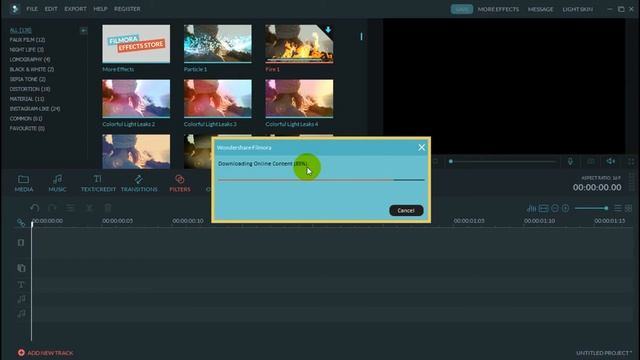Screen dimensions: 640x360
Task: Select the Material filter category
Action: 27,99
